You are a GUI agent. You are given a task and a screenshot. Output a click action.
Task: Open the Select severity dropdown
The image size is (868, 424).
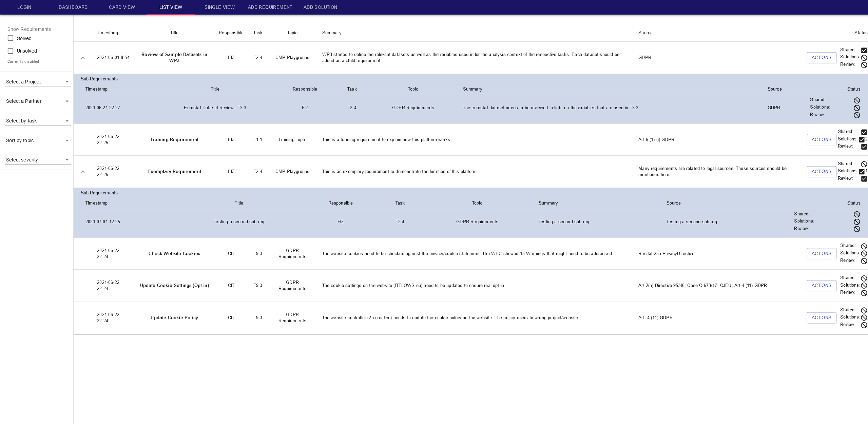coord(38,160)
